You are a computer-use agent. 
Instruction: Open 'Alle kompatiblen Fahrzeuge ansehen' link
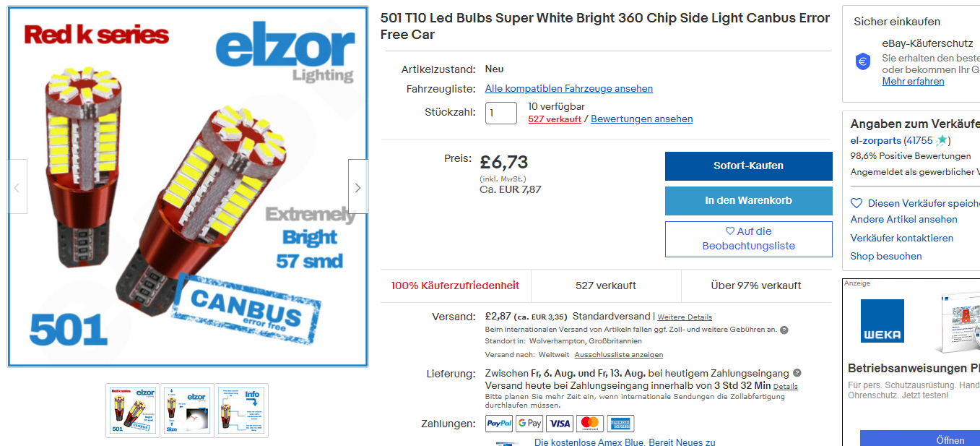pos(568,89)
